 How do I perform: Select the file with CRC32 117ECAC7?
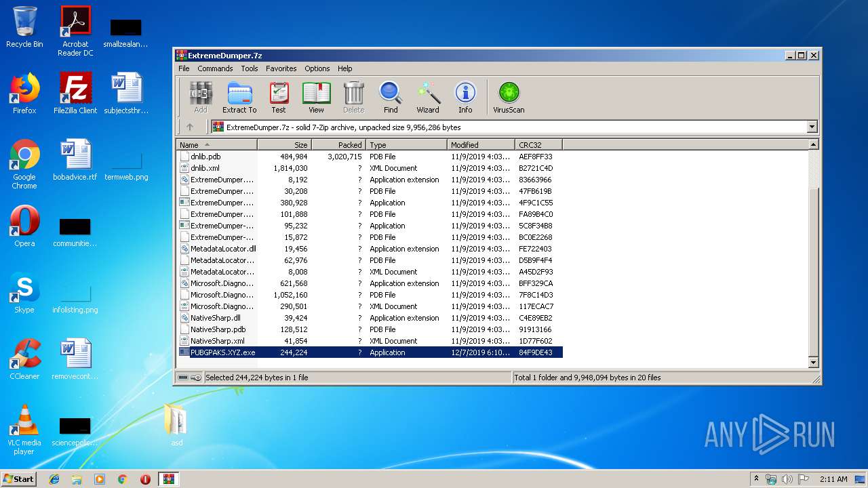click(370, 306)
